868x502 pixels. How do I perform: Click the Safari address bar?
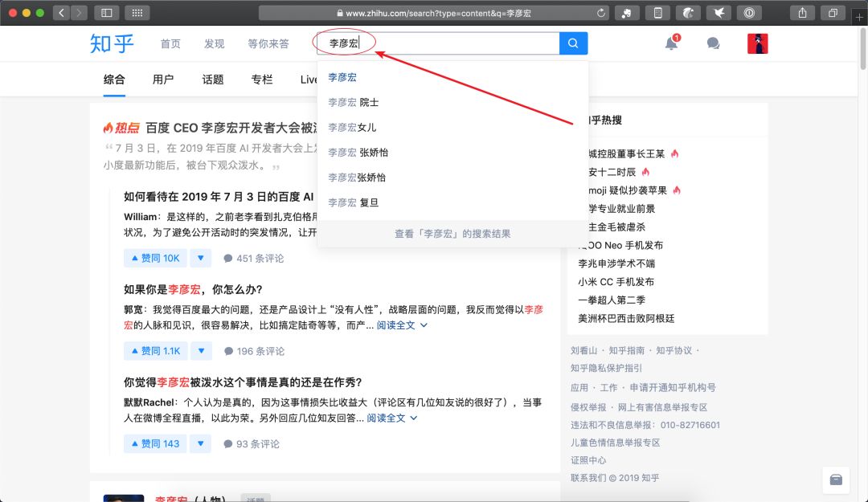tap(433, 13)
